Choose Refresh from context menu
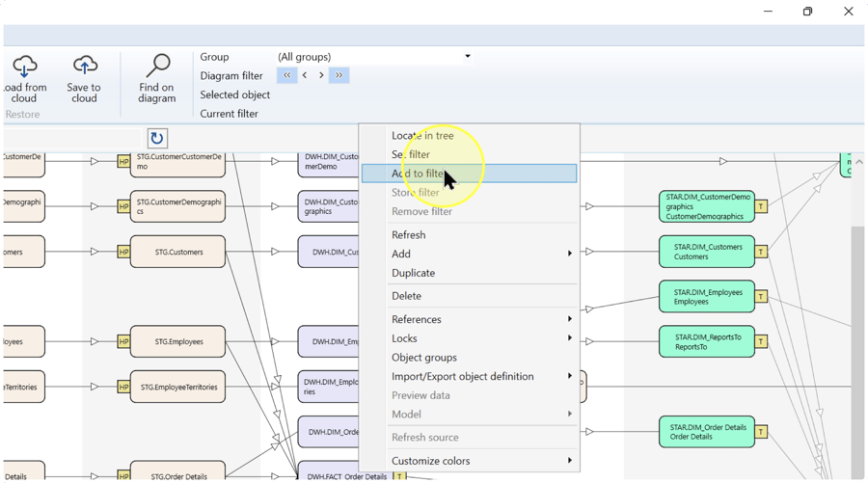Screen dimensions: 868x483 click(x=469, y=234)
